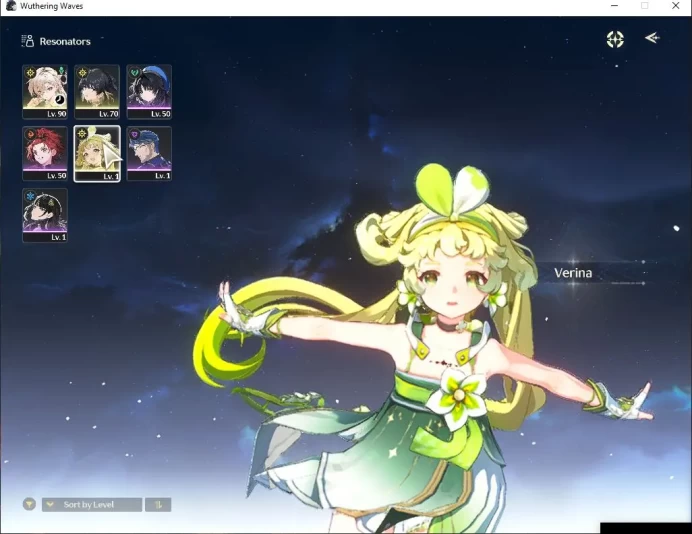
Task: Open the Sort by Level dropdown
Action: click(x=92, y=504)
